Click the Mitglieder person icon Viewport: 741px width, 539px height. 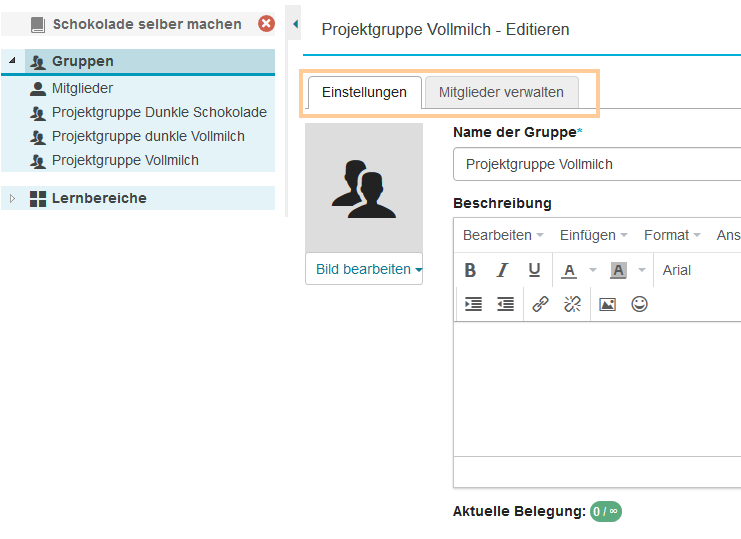click(x=38, y=89)
